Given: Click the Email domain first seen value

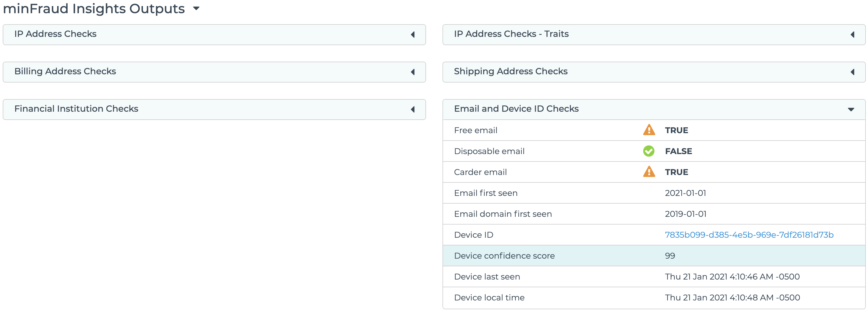Looking at the screenshot, I should 685,214.
